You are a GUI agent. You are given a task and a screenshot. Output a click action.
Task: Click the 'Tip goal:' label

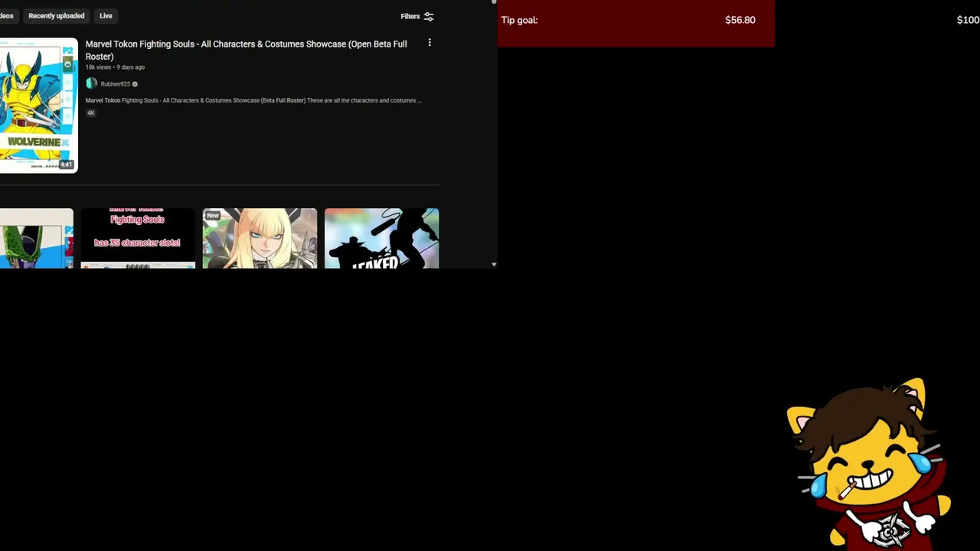(x=519, y=20)
